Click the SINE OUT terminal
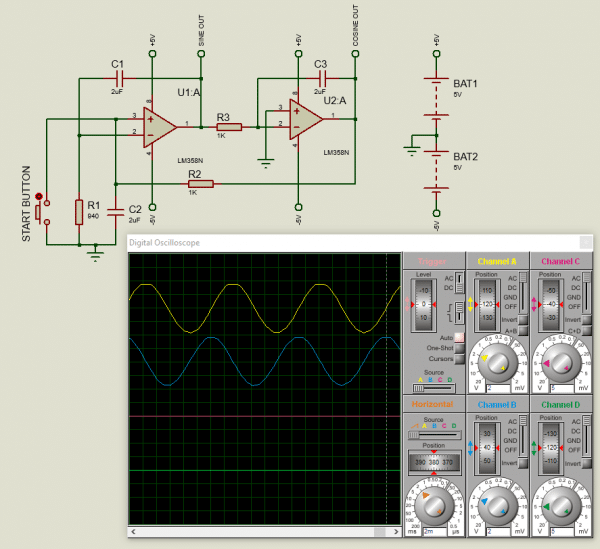The width and height of the screenshot is (600, 549). 201,54
